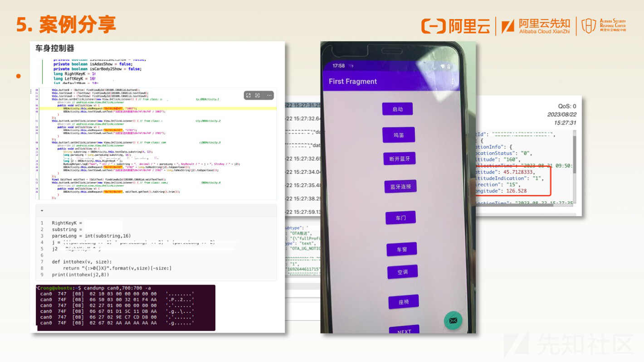644x362 pixels.
Task: Tap the 座椅 button
Action: [403, 302]
